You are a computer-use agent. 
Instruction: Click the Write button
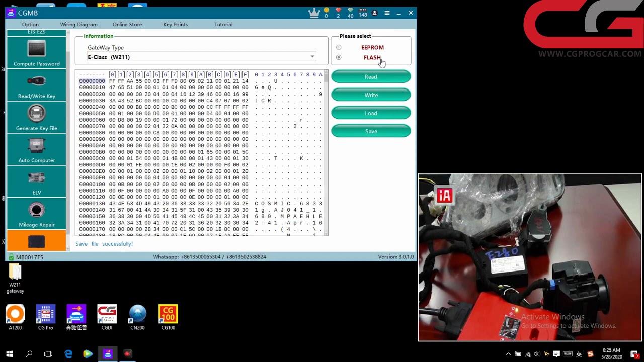click(x=371, y=95)
